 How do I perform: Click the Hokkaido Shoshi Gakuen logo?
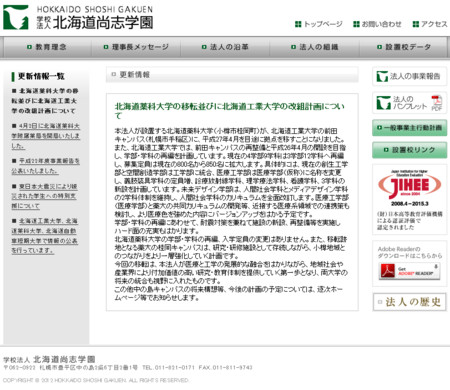[78, 17]
